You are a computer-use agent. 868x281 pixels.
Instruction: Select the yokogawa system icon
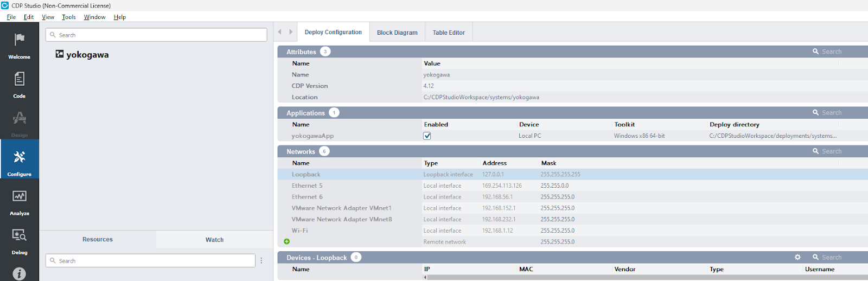click(60, 54)
